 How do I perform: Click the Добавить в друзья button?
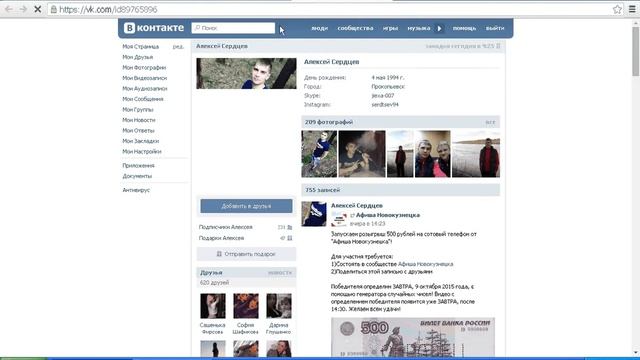pyautogui.click(x=246, y=206)
